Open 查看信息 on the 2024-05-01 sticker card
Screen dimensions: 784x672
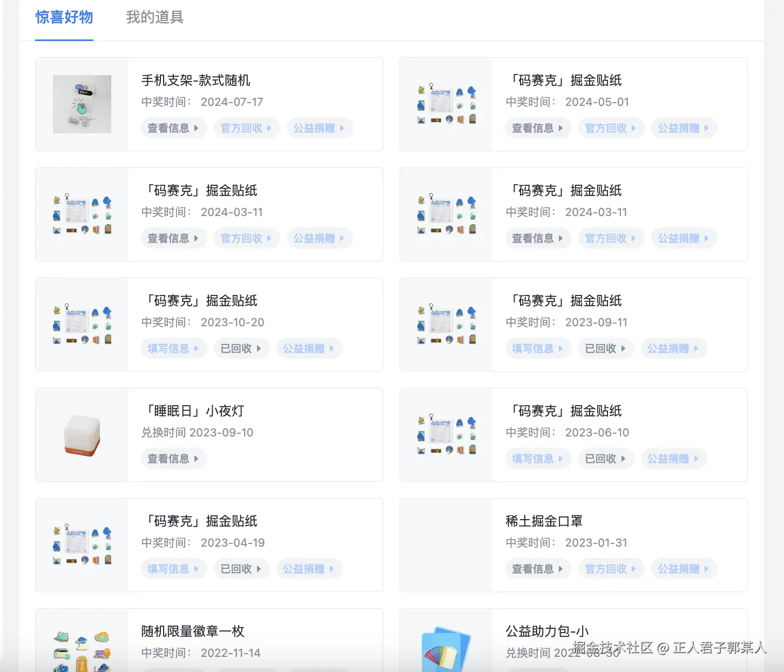[538, 128]
